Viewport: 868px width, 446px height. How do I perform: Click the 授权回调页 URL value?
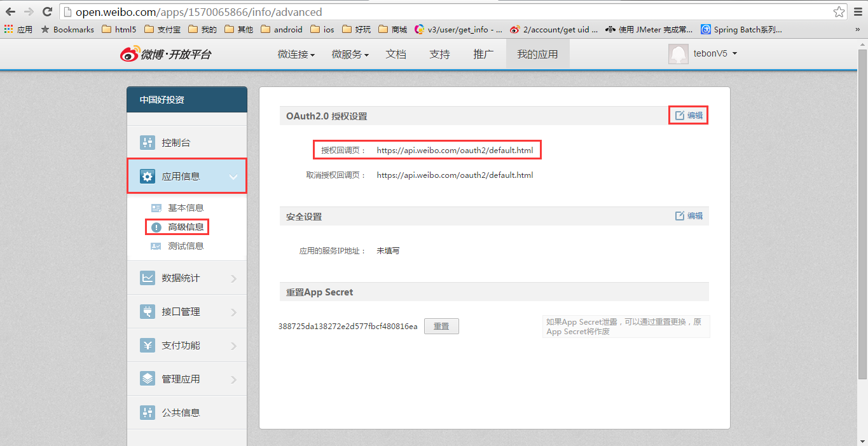455,151
